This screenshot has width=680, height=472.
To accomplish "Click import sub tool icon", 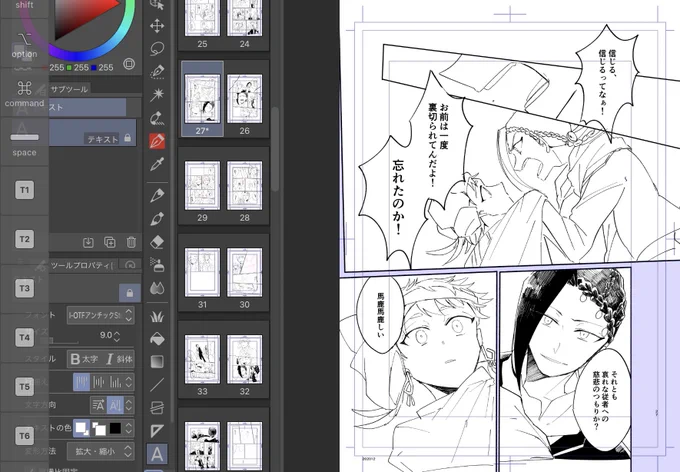I will coord(88,242).
